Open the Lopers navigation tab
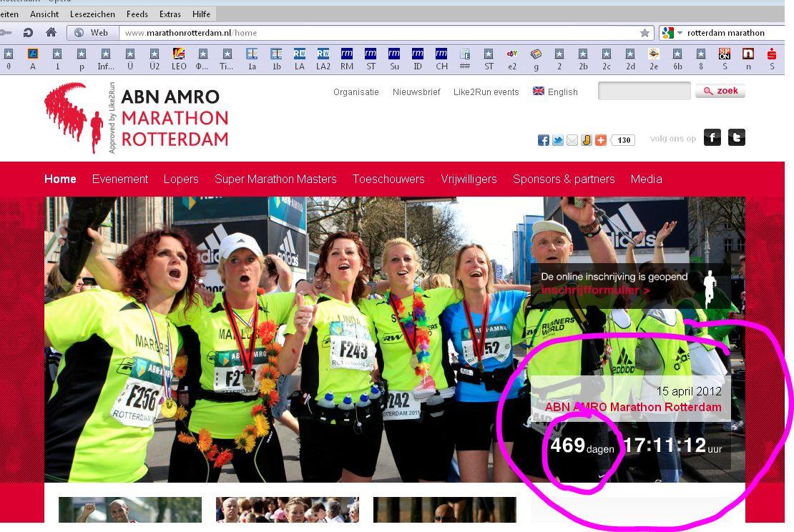794x532 pixels. [x=181, y=179]
